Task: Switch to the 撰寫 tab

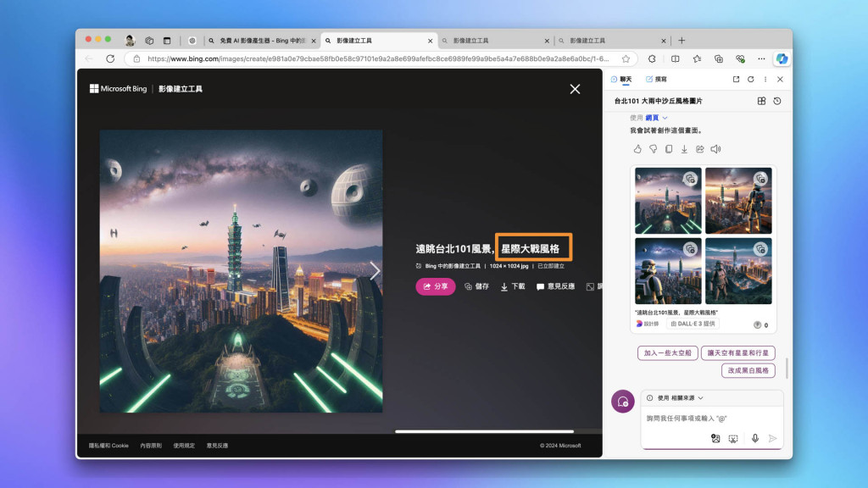Action: [657, 79]
